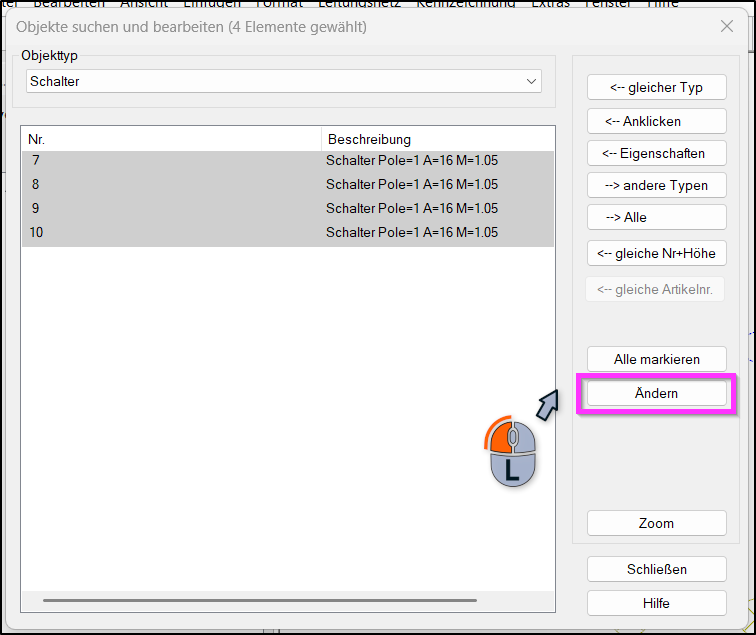The image size is (756, 635).
Task: Click the '<-- Anklicken' button
Action: tap(656, 121)
